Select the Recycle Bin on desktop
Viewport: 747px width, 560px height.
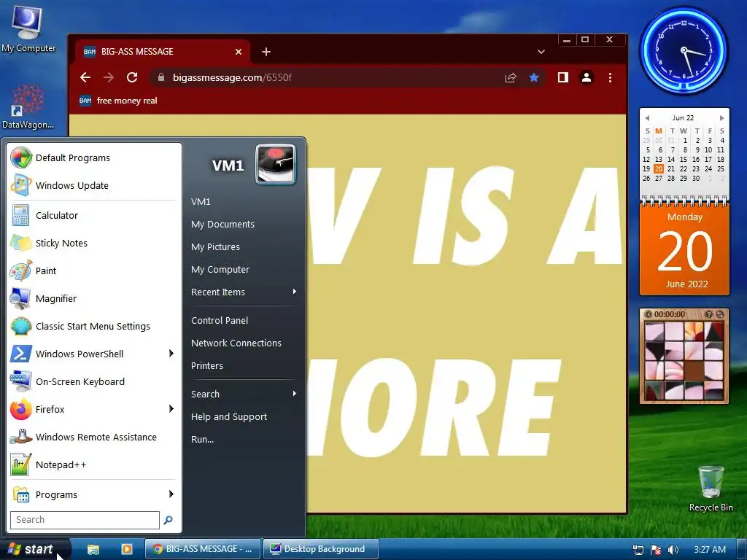click(711, 489)
